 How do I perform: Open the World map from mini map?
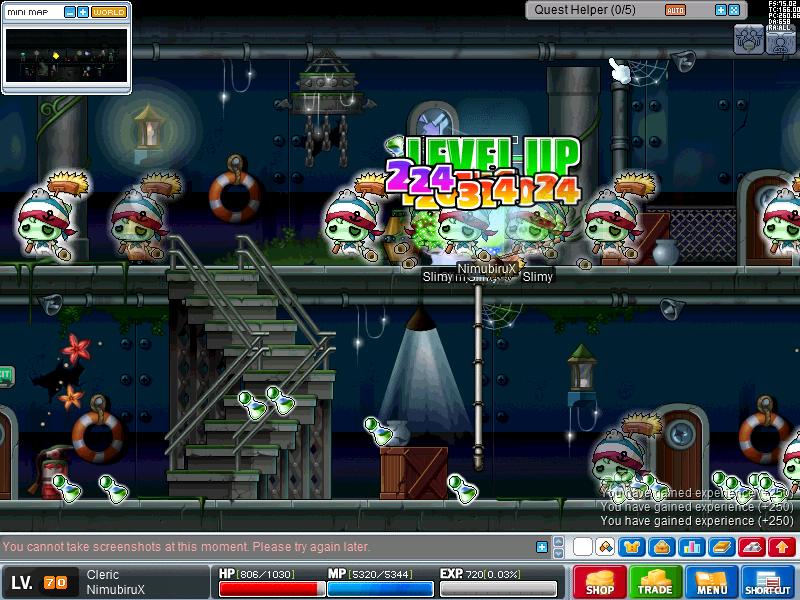click(108, 12)
